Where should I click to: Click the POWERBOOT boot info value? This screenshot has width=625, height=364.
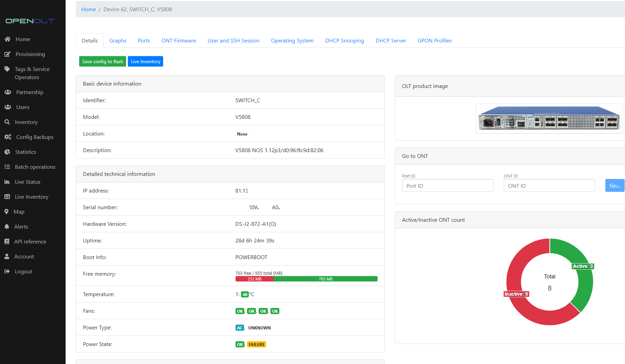pos(251,257)
